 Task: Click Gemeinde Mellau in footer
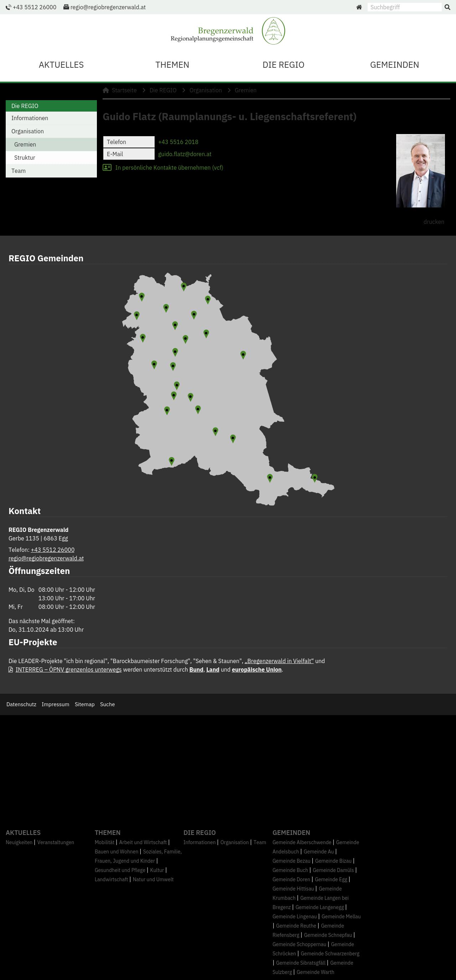click(x=341, y=917)
